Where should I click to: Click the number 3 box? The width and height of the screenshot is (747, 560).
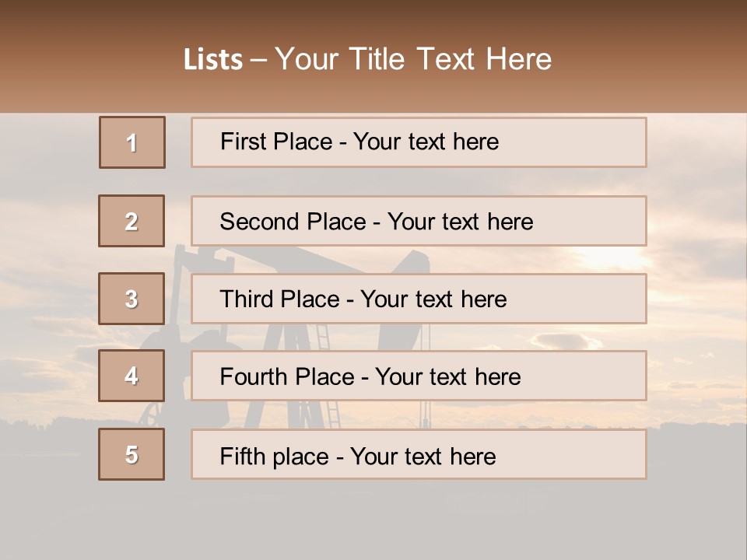(132, 299)
